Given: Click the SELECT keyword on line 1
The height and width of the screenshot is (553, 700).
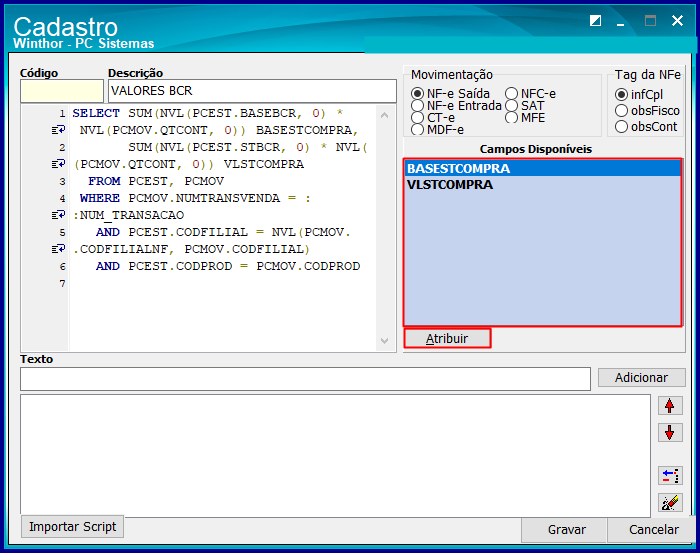Looking at the screenshot, I should (96, 113).
